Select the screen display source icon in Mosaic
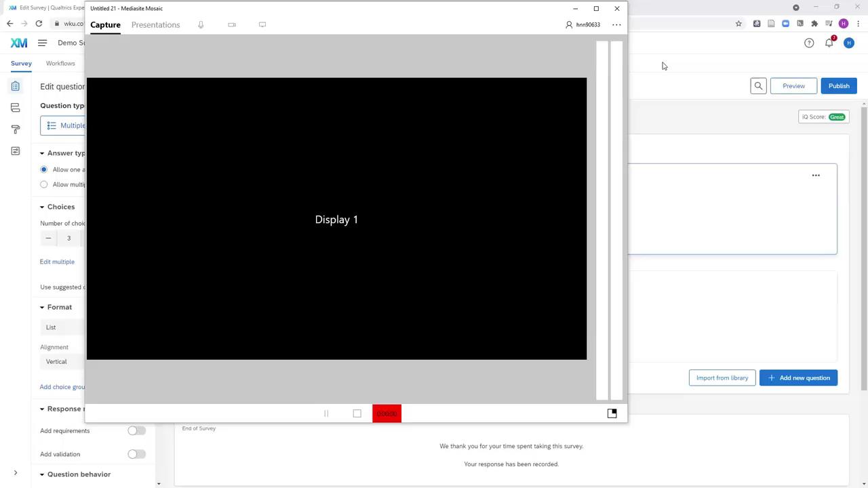The image size is (868, 488). click(x=262, y=24)
